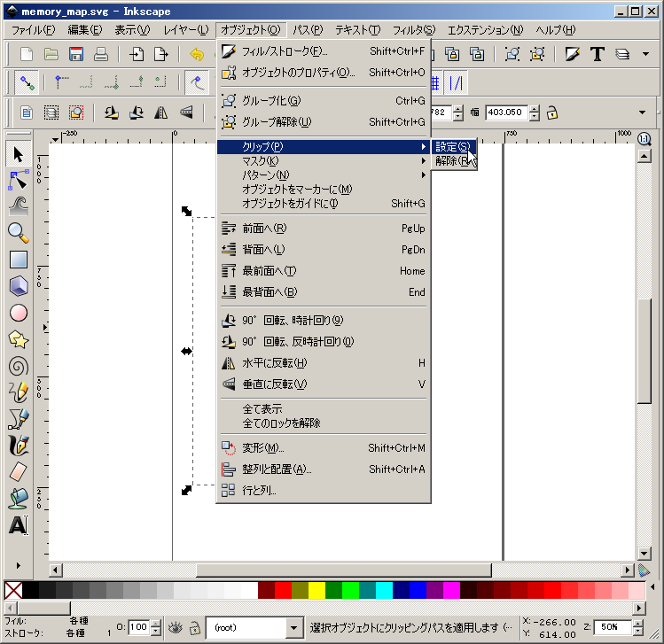
Task: Expand the toolbox overflow arrow
Action: click(x=19, y=565)
